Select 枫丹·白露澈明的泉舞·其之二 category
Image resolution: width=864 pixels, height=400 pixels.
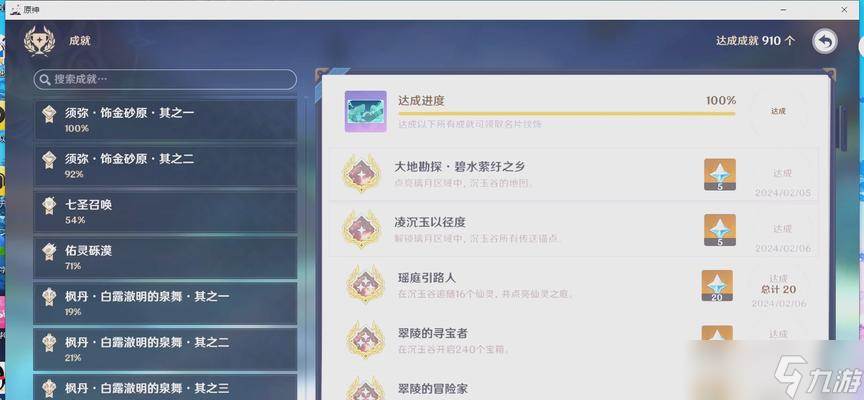pyautogui.click(x=165, y=349)
